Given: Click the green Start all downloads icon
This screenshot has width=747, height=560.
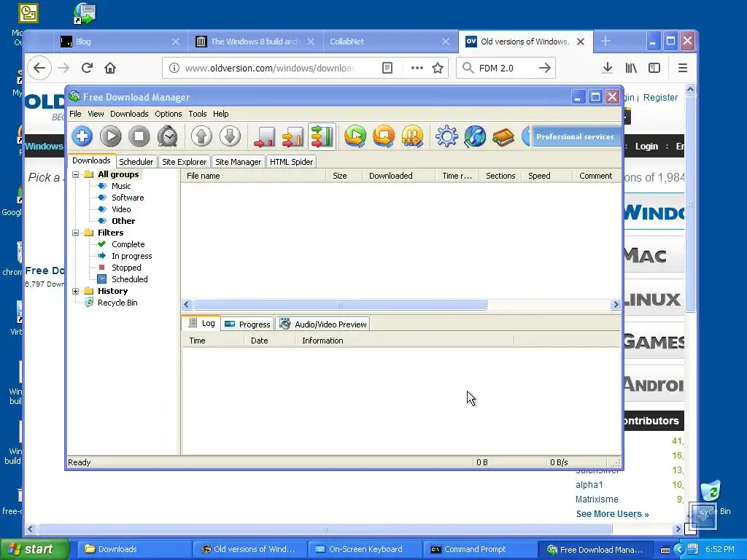Looking at the screenshot, I should click(x=355, y=136).
